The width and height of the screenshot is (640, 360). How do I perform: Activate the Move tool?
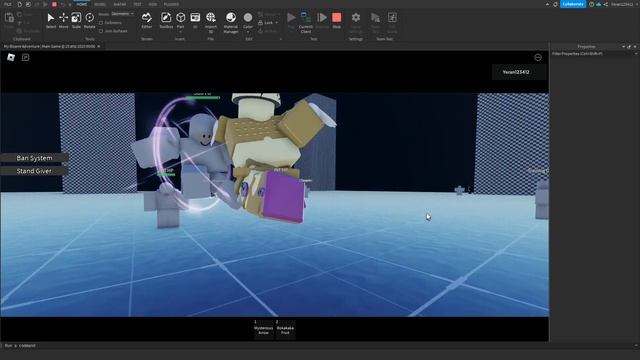[63, 20]
